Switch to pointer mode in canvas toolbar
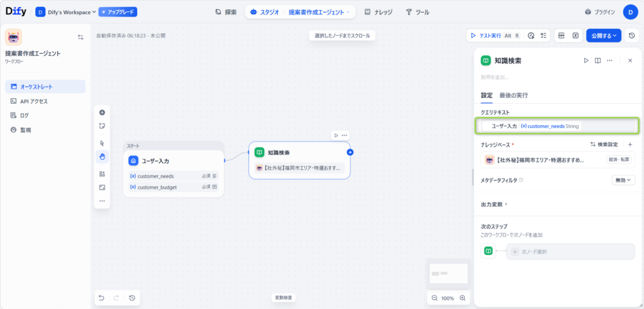 [102, 143]
